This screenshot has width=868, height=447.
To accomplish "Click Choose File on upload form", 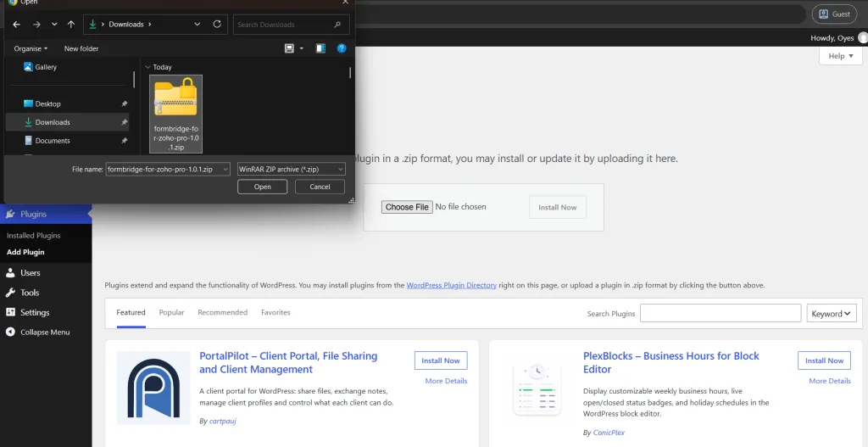I will tap(407, 207).
